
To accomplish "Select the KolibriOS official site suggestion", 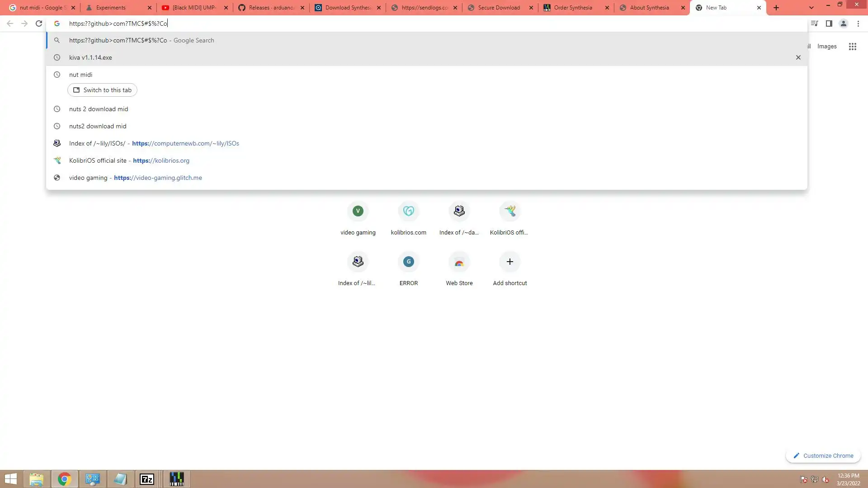I will click(x=129, y=160).
